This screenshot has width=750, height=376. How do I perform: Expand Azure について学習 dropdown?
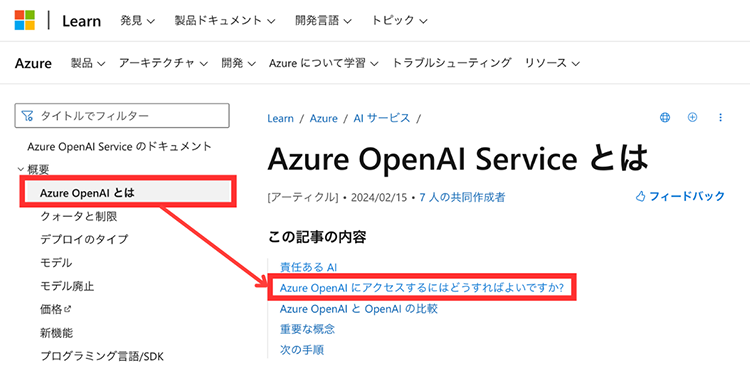click(x=323, y=63)
